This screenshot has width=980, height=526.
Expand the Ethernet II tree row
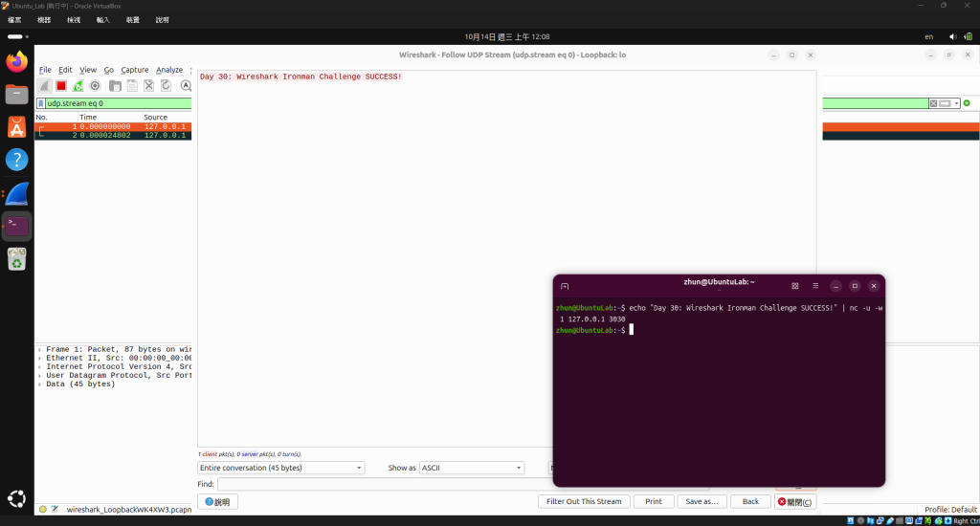pyautogui.click(x=39, y=359)
